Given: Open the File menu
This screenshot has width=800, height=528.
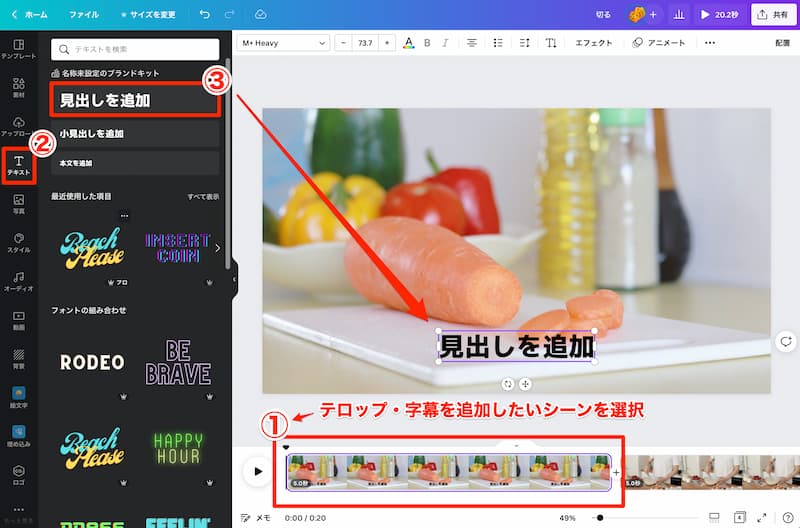Looking at the screenshot, I should coord(84,14).
